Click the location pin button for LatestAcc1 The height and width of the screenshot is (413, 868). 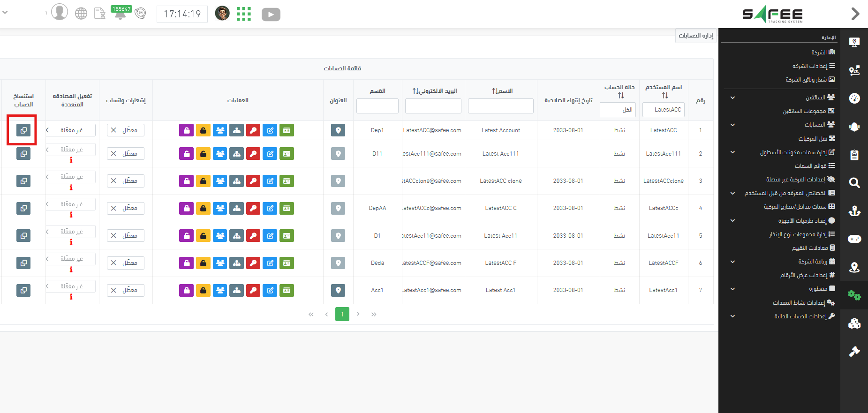(x=338, y=290)
